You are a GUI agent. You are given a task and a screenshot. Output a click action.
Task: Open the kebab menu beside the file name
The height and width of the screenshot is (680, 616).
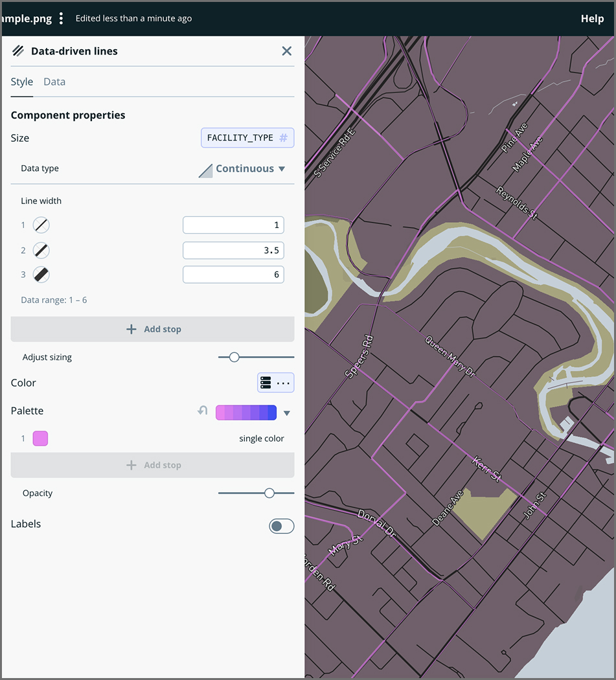pyautogui.click(x=61, y=18)
